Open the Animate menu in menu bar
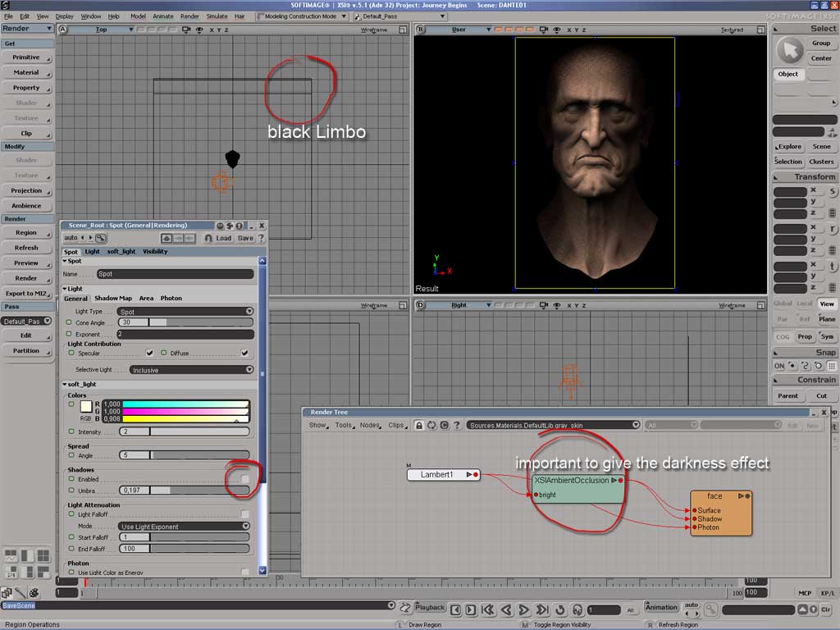The width and height of the screenshot is (840, 630). [163, 16]
